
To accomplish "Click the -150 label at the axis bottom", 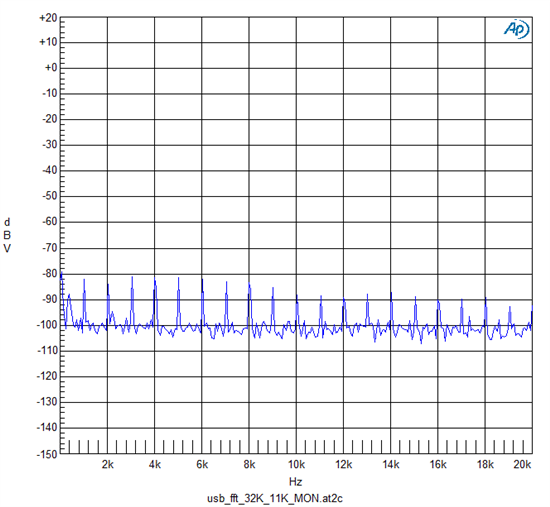I will pos(47,454).
